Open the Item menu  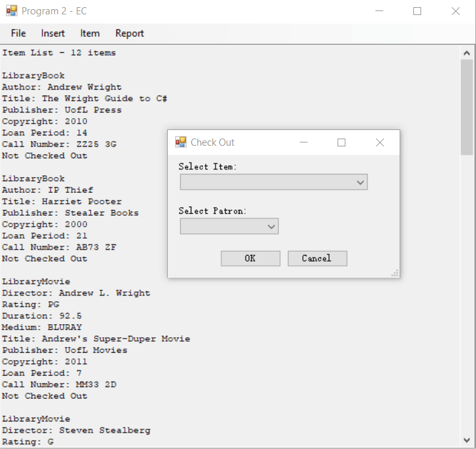click(90, 33)
